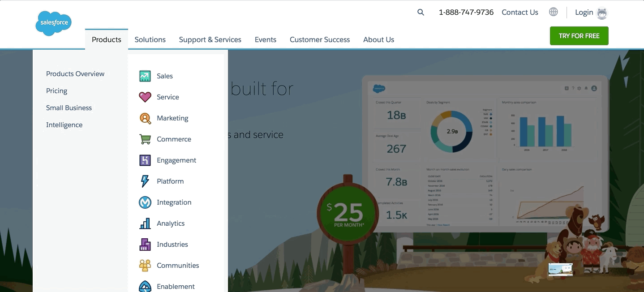Select Industries in the products list
Viewport: 644px width, 292px height.
(x=172, y=245)
